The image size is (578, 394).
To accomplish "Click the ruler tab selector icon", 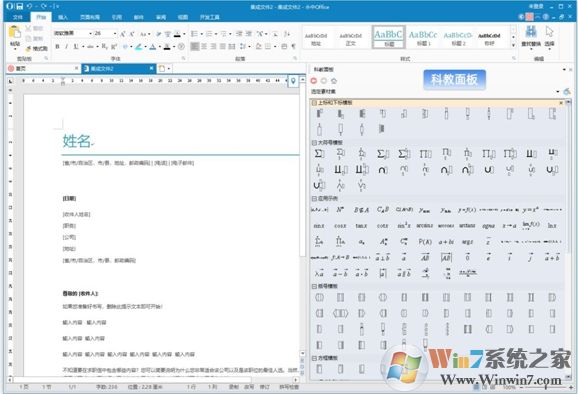I will (x=10, y=81).
